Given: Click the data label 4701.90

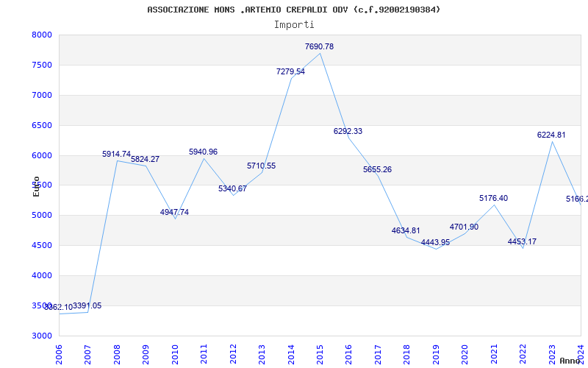Looking at the screenshot, I should [465, 227].
